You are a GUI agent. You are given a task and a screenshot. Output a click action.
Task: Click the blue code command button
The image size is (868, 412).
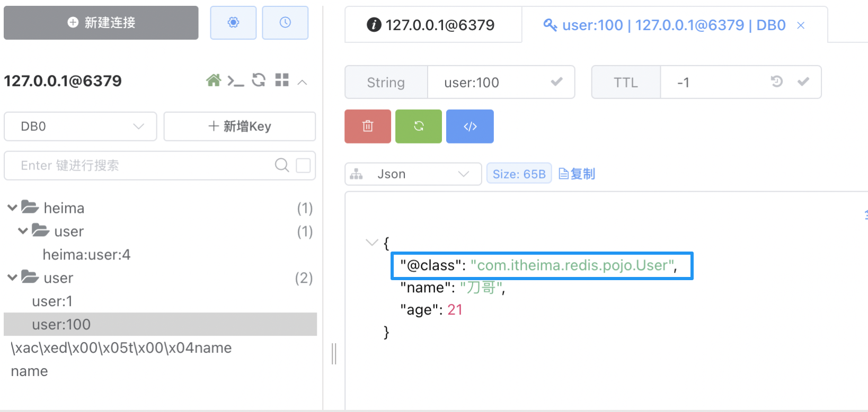[470, 126]
